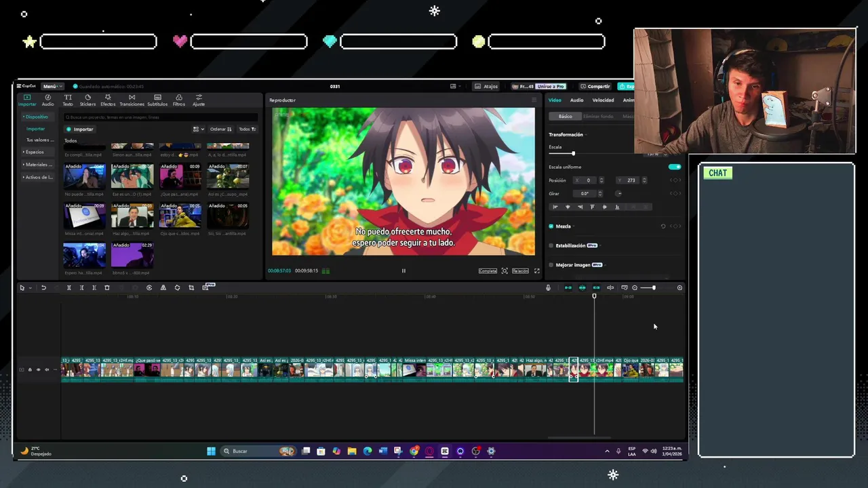This screenshot has height=488, width=868.
Task: Click the timeline zoom slider handle
Action: tap(654, 288)
